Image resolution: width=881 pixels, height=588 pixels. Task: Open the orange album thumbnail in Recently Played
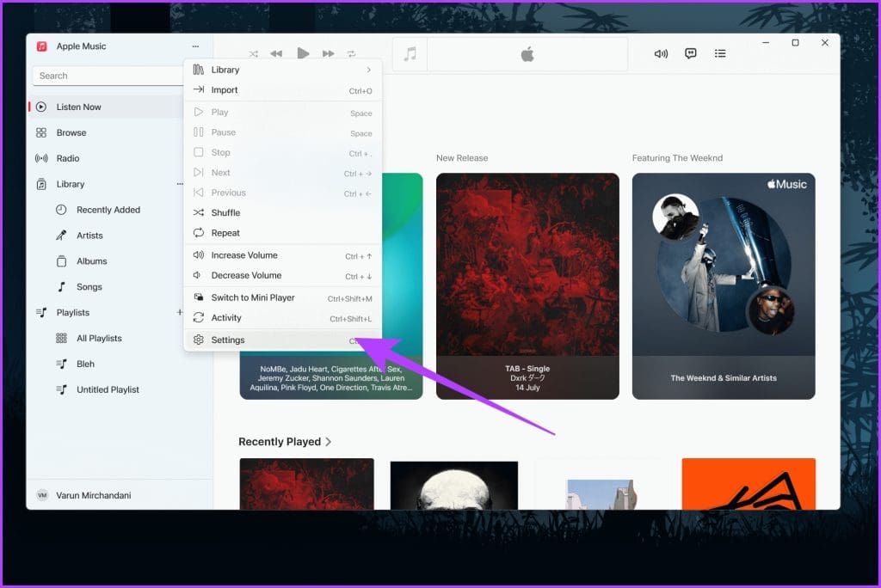pos(749,484)
